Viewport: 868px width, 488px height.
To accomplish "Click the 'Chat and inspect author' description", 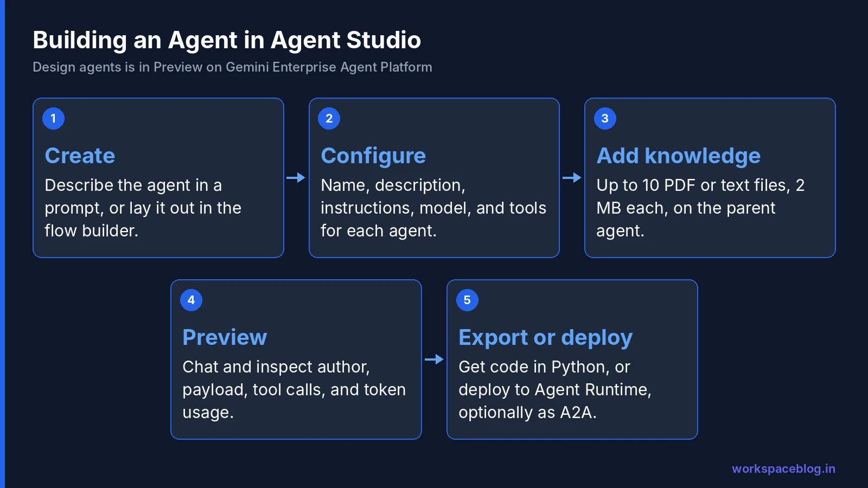I will pyautogui.click(x=294, y=390).
